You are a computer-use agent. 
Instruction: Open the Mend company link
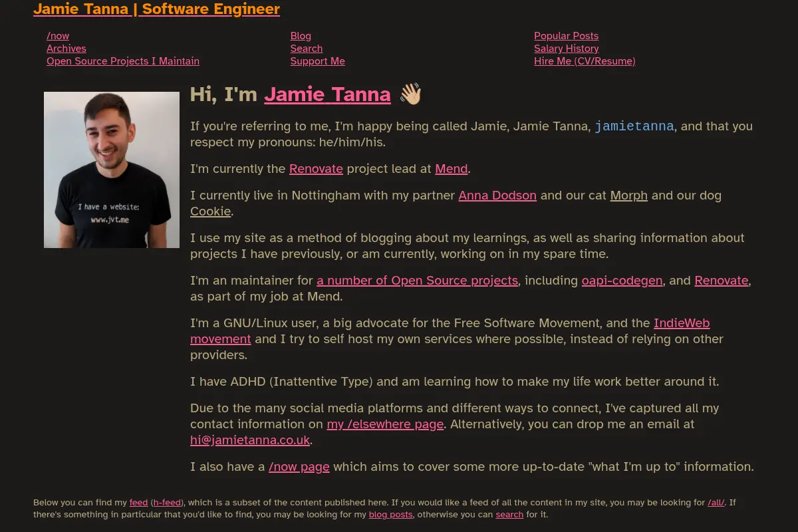pos(452,169)
